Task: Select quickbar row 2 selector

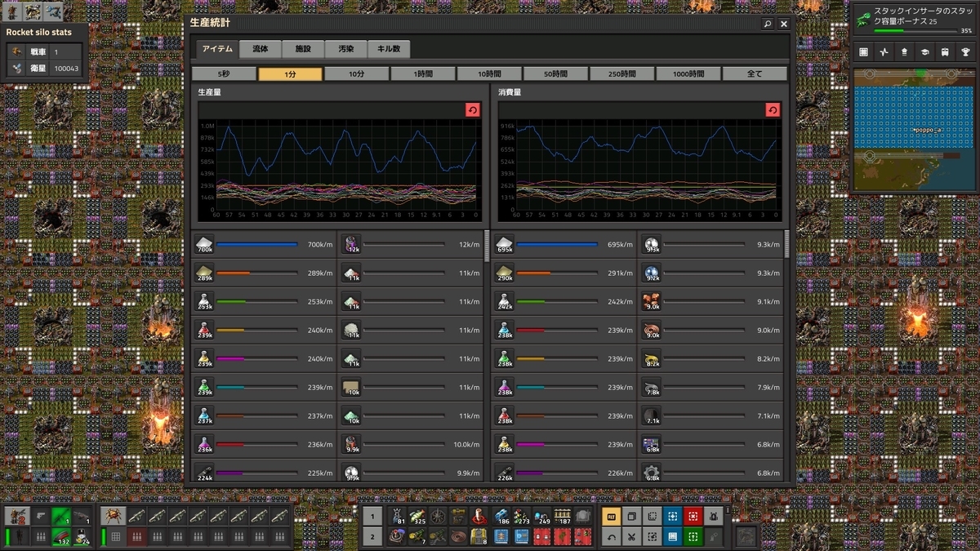Action: 372,536
